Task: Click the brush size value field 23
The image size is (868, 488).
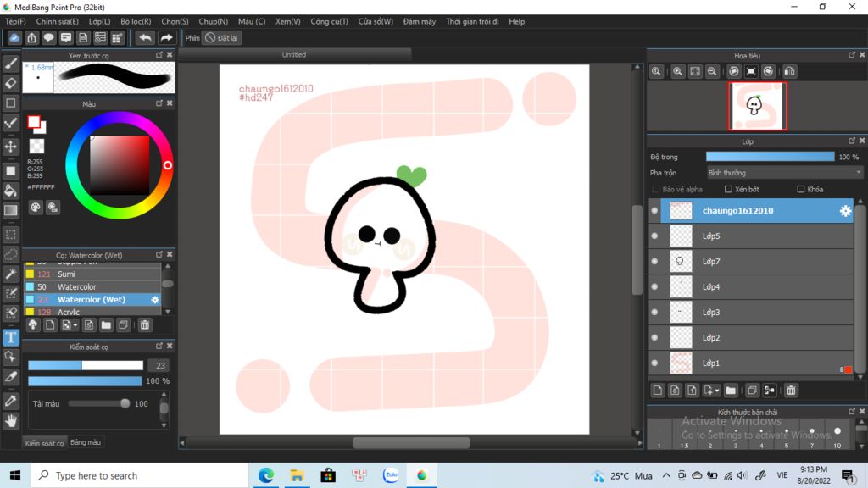Action: (160, 366)
